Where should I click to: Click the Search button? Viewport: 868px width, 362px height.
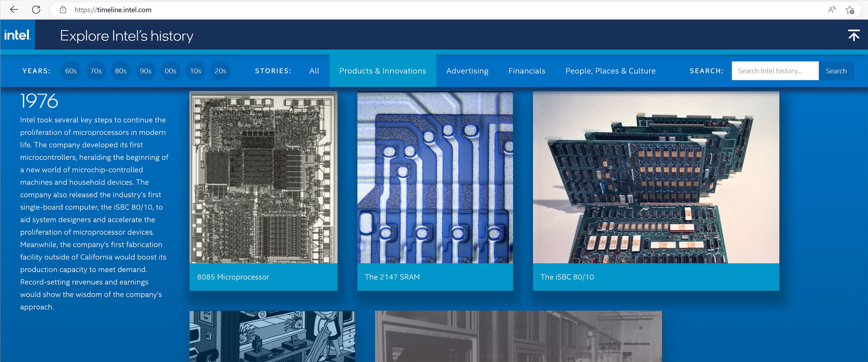836,71
